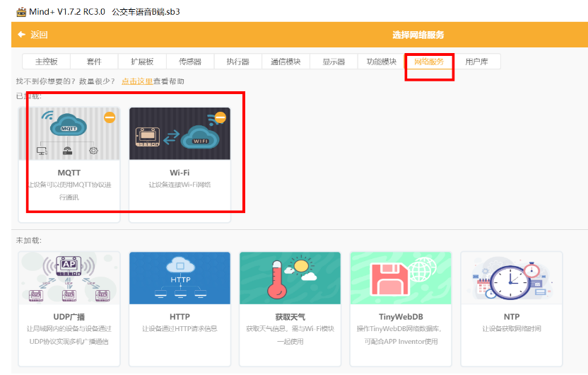Click the HTTP card title
The image size is (588, 375).
click(180, 317)
